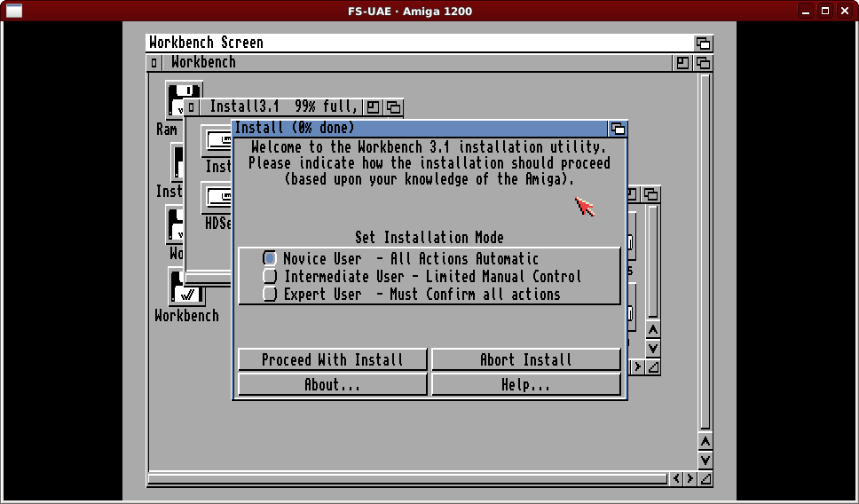Click close gadget of Install3.1 window
Image resolution: width=859 pixels, height=504 pixels.
(x=190, y=106)
